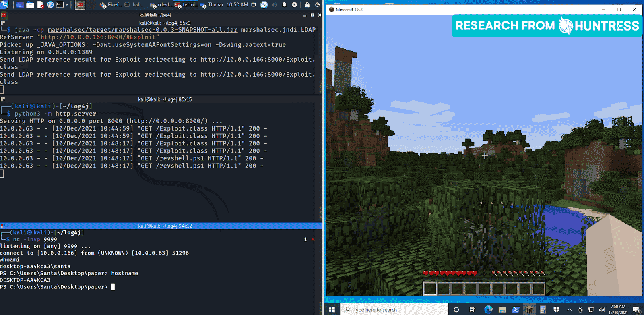Click the terminal window title icon at top left

click(x=4, y=15)
